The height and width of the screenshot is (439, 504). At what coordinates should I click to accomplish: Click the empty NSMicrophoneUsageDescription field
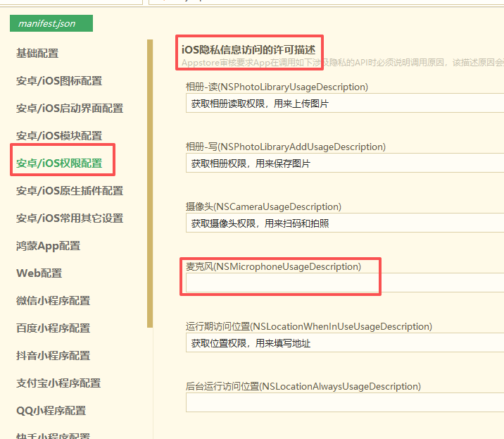[x=345, y=283]
